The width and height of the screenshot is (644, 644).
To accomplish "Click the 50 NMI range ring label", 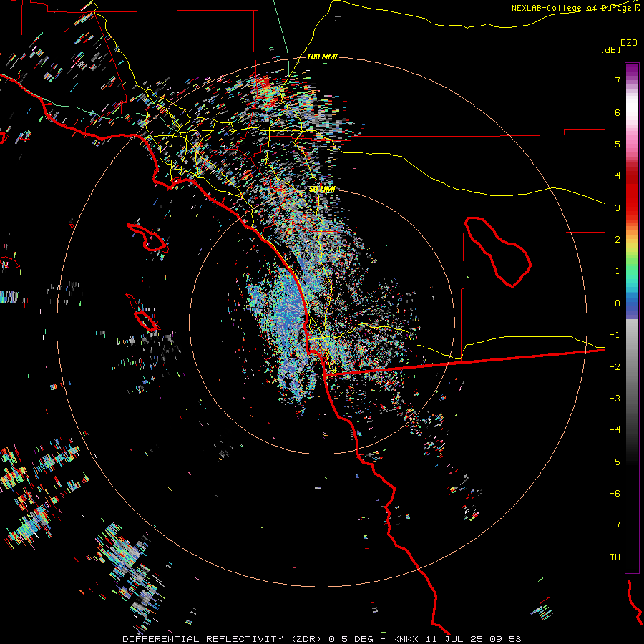I will point(322,190).
